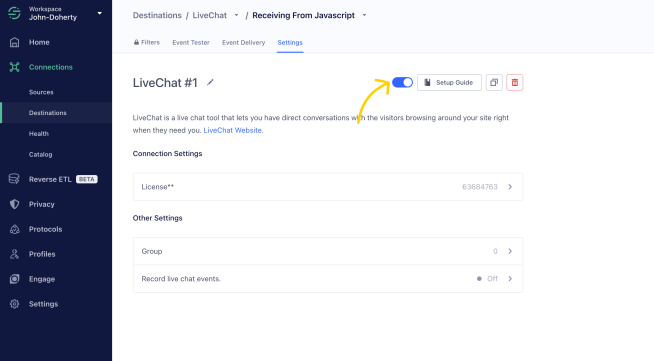This screenshot has height=361, width=654.
Task: Click Receiving From Javascript breadcrumb
Action: (x=303, y=15)
